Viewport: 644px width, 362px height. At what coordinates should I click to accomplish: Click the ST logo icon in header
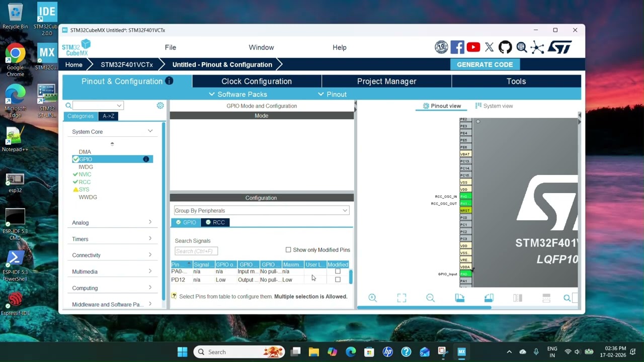pyautogui.click(x=559, y=47)
